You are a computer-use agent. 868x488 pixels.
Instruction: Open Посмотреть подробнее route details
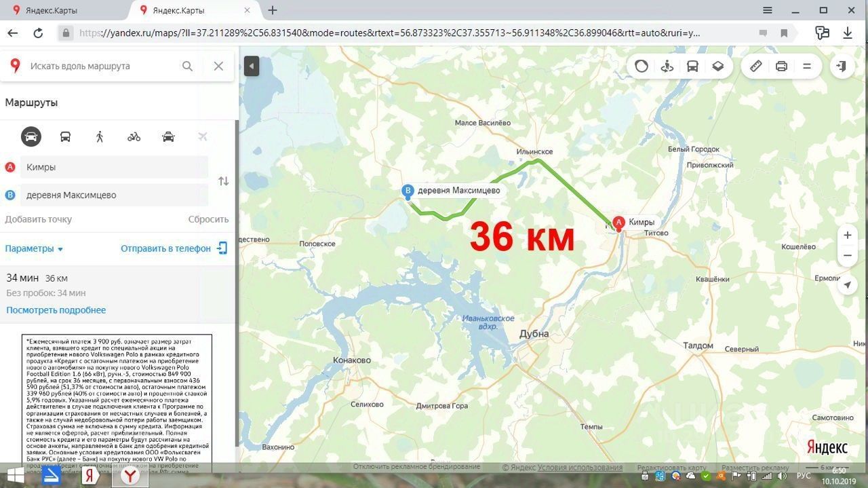pyautogui.click(x=56, y=310)
